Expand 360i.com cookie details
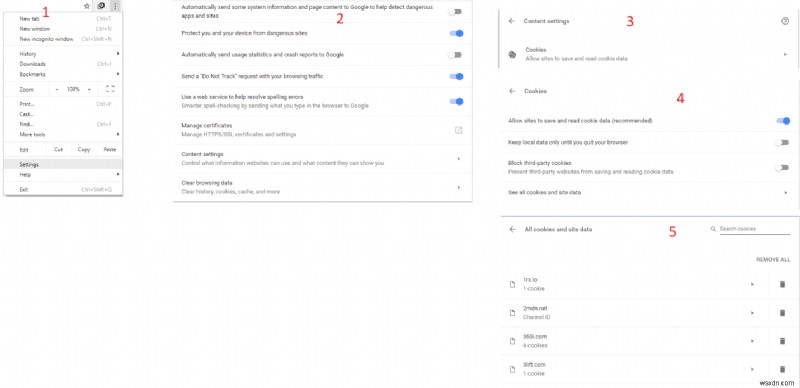This screenshot has height=388, width=800. pos(752,341)
